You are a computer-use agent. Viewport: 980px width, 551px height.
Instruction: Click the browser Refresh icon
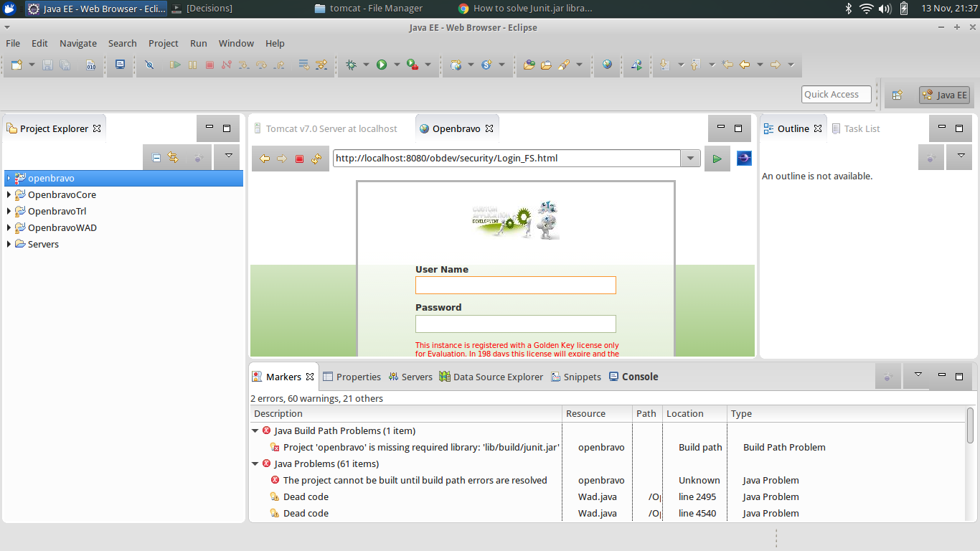pos(316,159)
